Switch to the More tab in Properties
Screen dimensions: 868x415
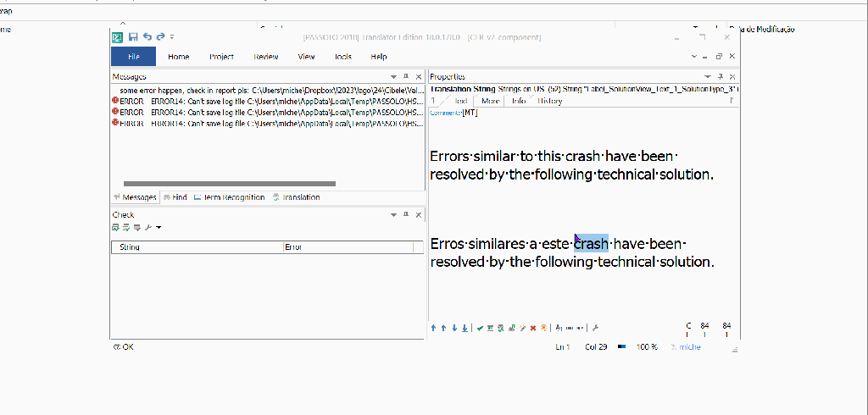click(491, 101)
